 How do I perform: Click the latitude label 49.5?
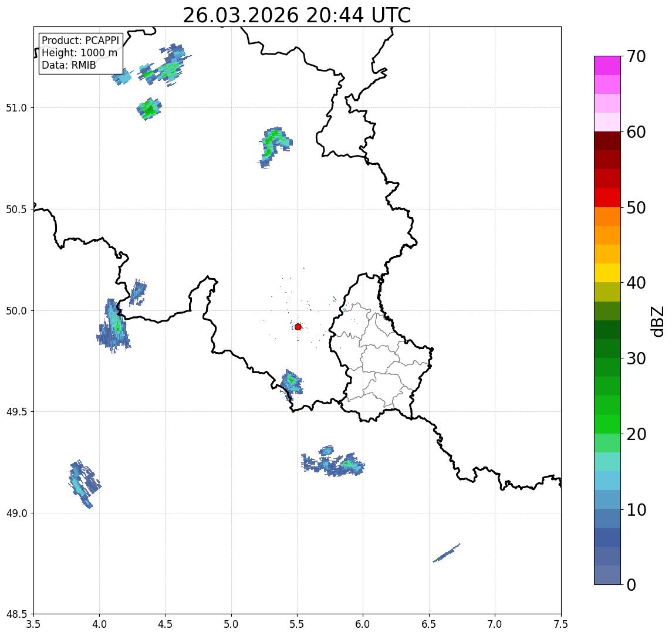16,412
